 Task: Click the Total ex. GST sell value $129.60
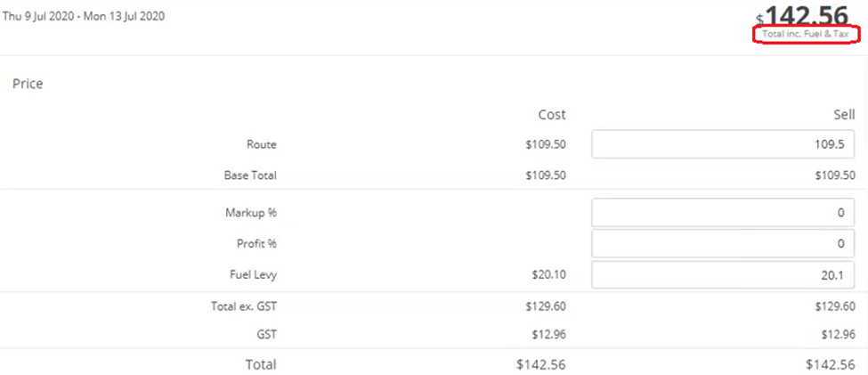pyautogui.click(x=835, y=306)
